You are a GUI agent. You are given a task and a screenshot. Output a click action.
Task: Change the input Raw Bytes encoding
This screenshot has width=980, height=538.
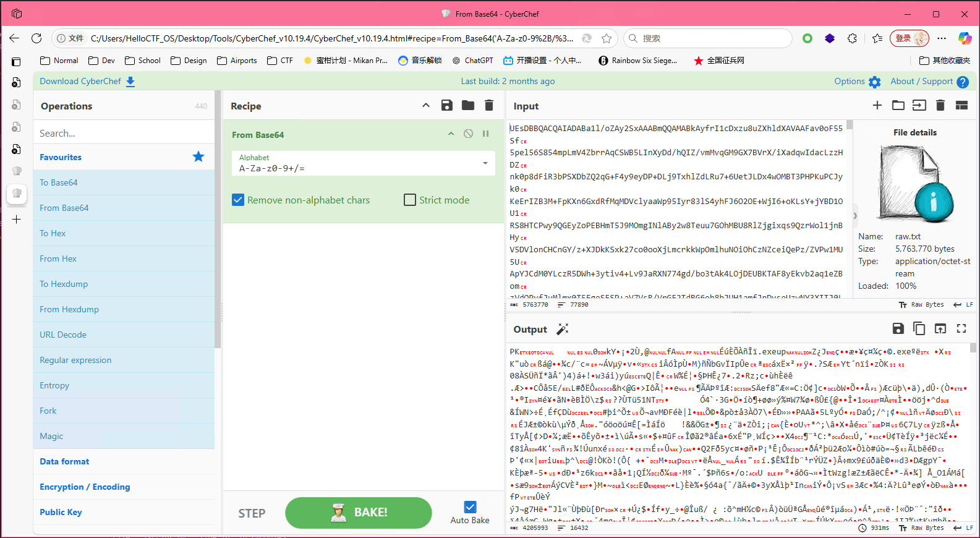(921, 304)
